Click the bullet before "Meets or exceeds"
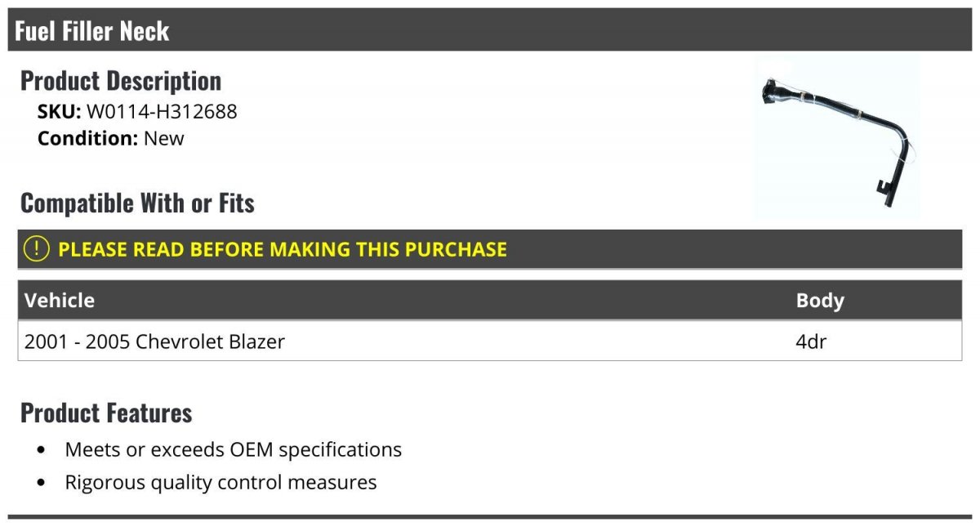Image resolution: width=980 pixels, height=527 pixels. click(42, 450)
